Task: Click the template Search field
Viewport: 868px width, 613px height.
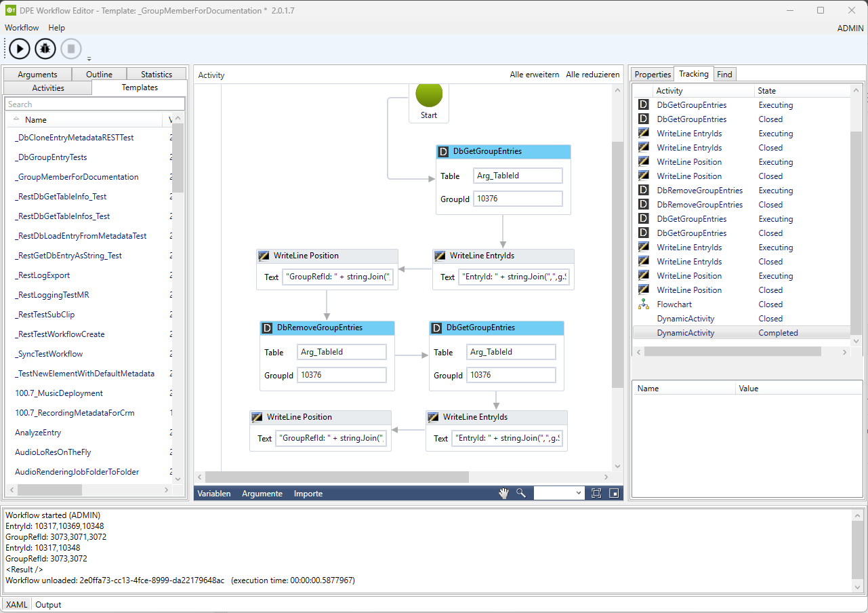Action: coord(94,104)
